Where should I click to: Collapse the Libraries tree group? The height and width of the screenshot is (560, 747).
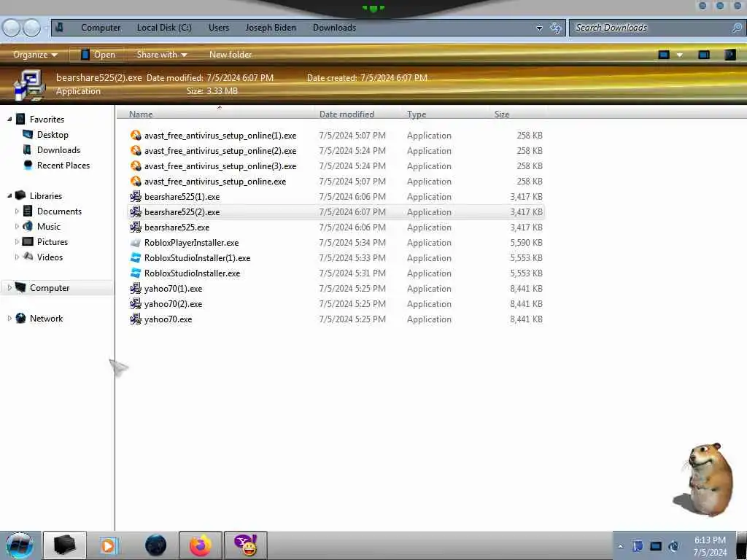tap(9, 195)
